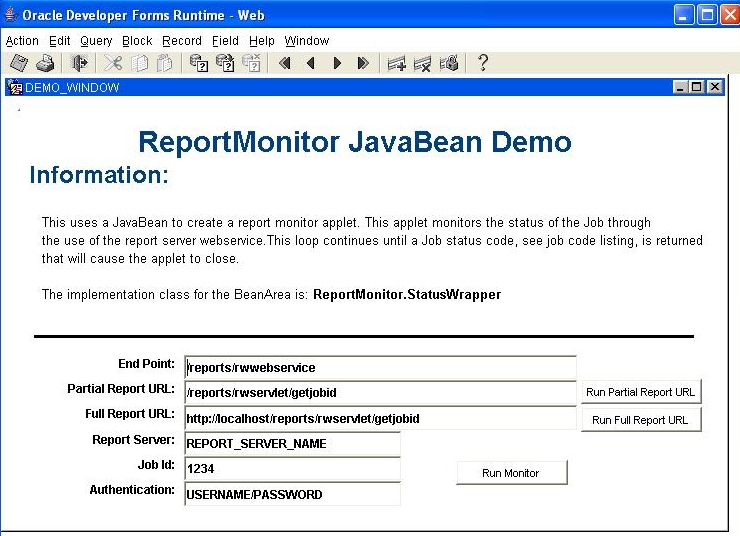Click the Enter Query toolbar icon
740x536 pixels.
pyautogui.click(x=199, y=63)
